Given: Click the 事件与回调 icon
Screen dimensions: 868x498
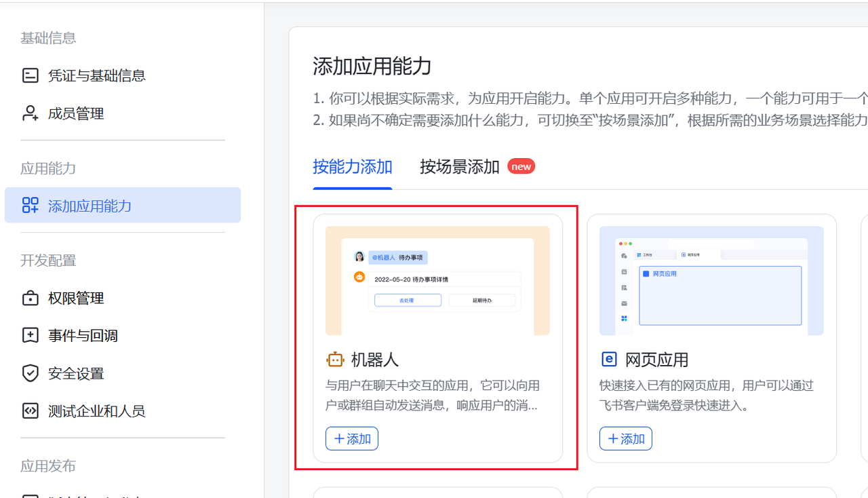Looking at the screenshot, I should (x=31, y=335).
